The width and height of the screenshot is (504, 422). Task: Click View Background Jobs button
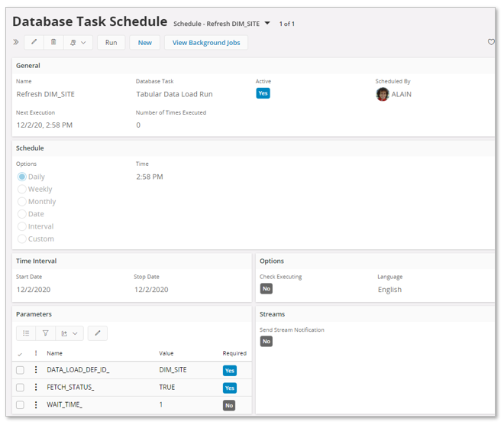pos(206,43)
